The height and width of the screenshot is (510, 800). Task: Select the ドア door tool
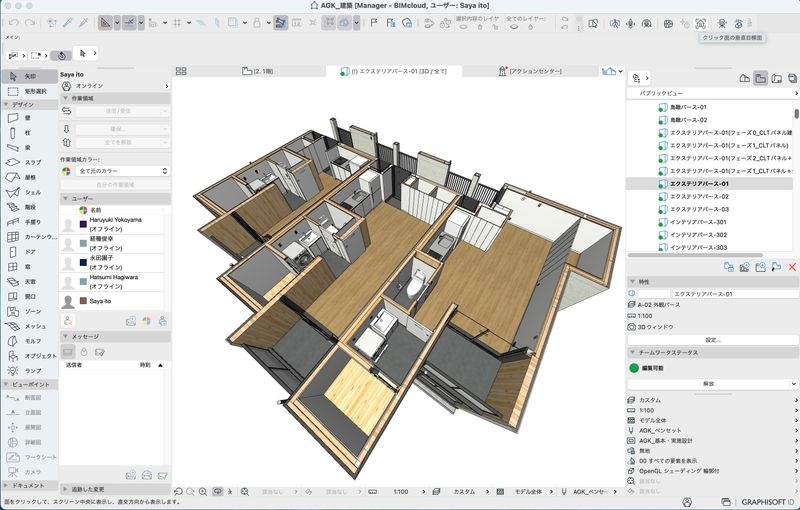click(29, 251)
